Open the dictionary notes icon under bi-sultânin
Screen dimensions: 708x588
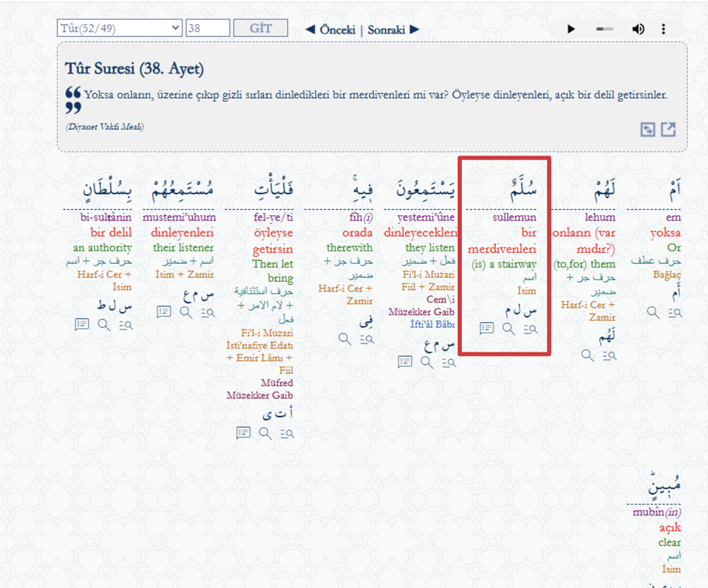[82, 324]
